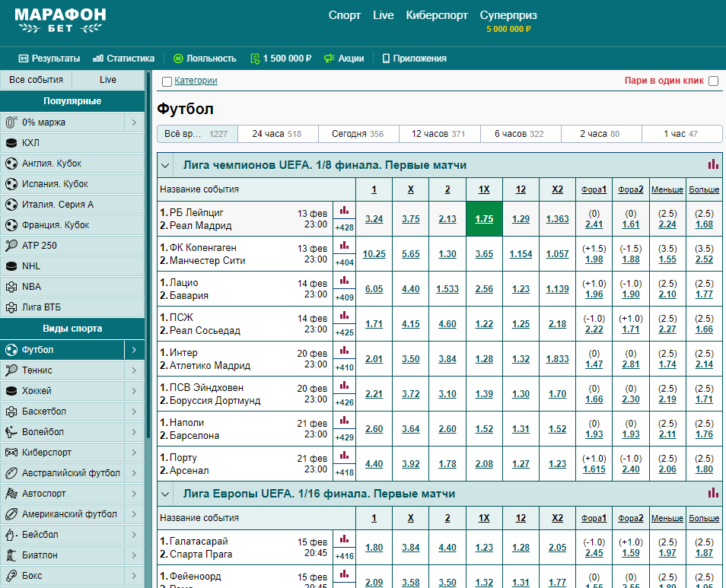This screenshot has height=588, width=726.
Task: Sort by Фора1 column in Champions League
Action: [x=594, y=189]
